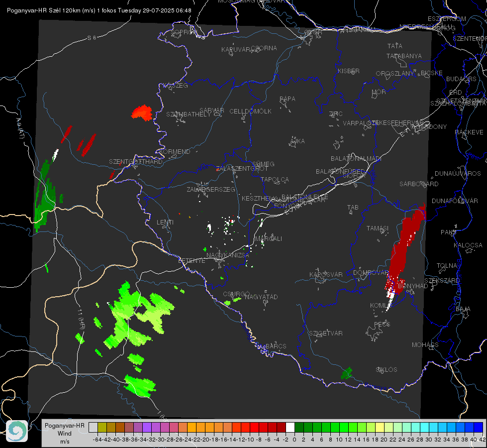This screenshot has height=448, width=487.
Task: Click the SÁRVÁR city label
Action: click(212, 111)
